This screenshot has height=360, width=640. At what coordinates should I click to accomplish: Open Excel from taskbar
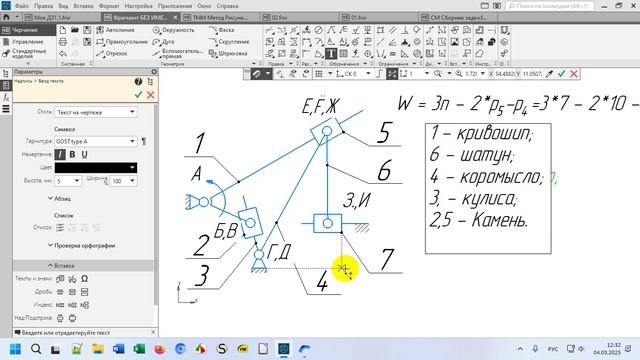pos(139,349)
